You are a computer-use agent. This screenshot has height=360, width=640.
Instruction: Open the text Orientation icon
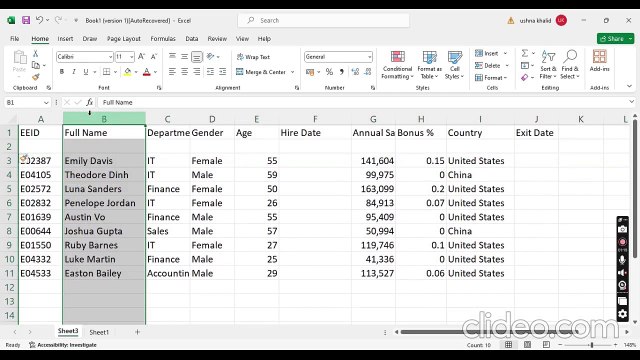click(x=211, y=57)
